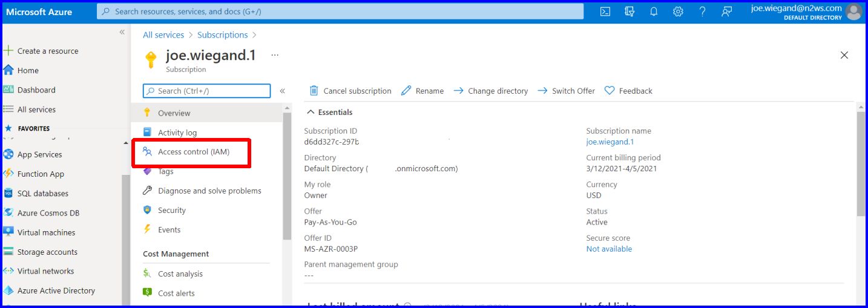Open Cloud Shell from the top bar
The height and width of the screenshot is (308, 868).
605,11
